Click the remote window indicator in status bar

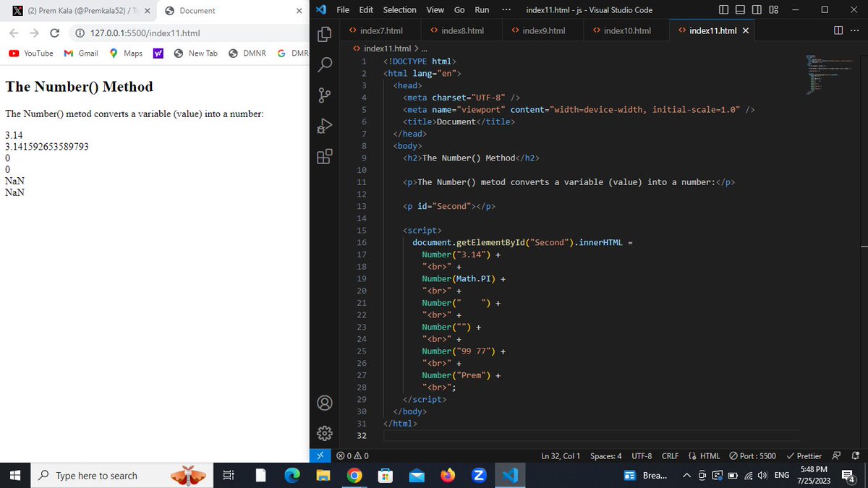pyautogui.click(x=320, y=455)
